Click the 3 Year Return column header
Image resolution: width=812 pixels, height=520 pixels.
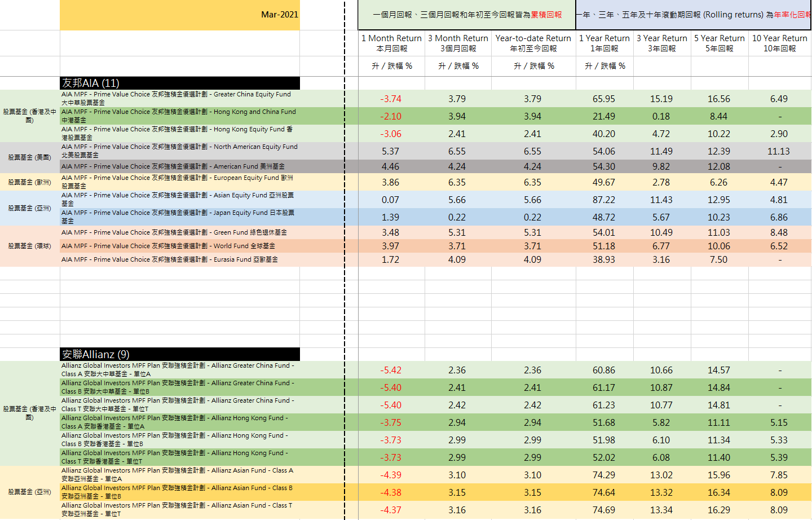coord(662,43)
